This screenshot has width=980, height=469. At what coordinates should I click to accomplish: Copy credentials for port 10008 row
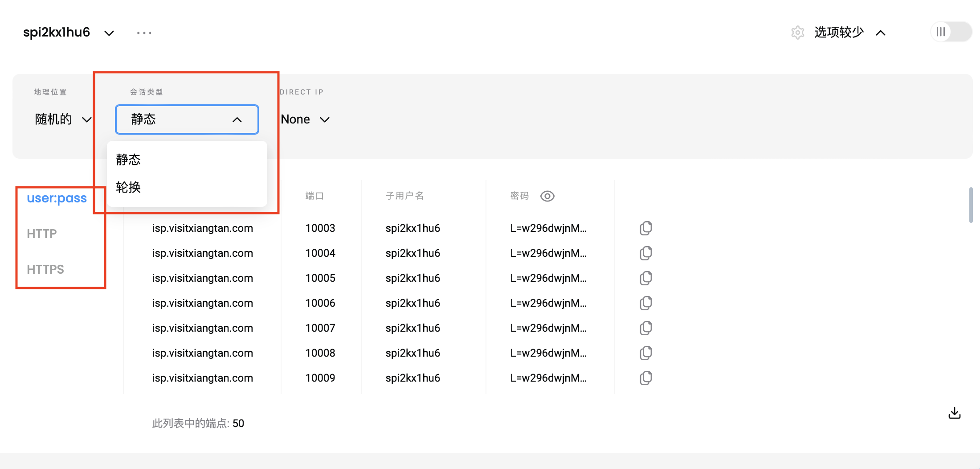point(646,353)
